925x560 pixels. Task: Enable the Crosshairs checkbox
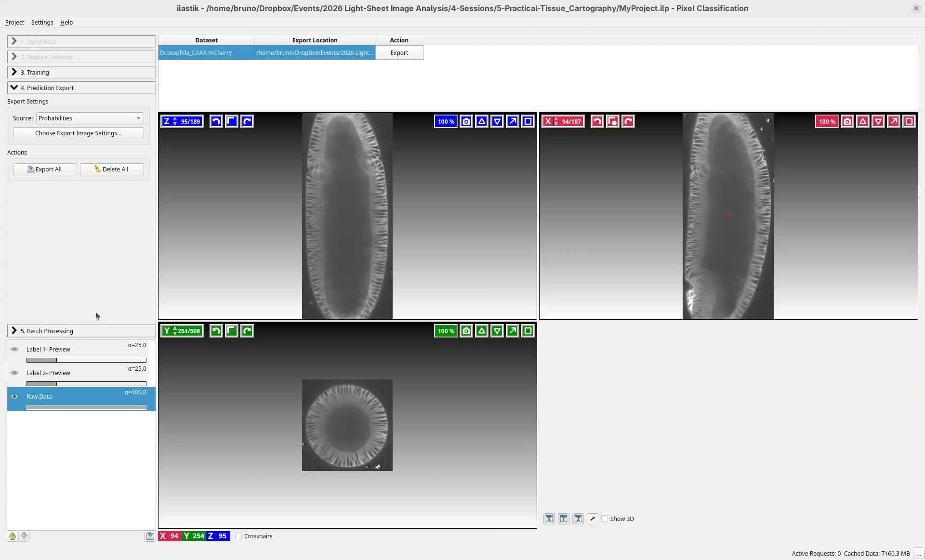pos(238,536)
